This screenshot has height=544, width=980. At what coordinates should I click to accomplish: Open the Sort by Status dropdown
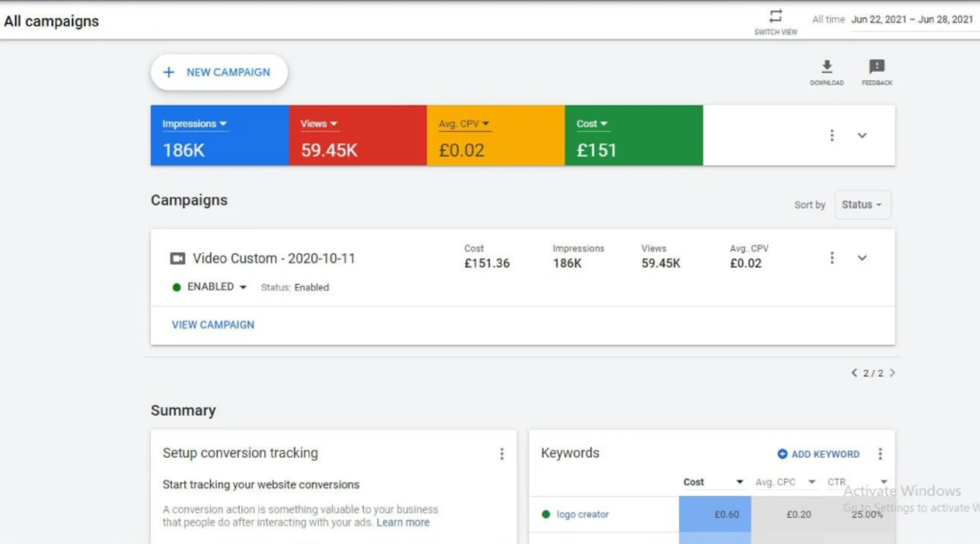pyautogui.click(x=862, y=205)
